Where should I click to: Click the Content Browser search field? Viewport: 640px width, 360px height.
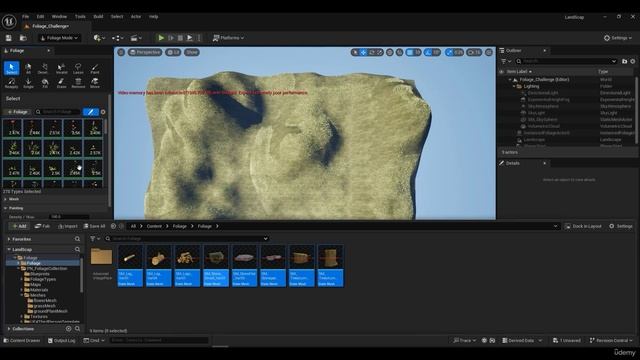point(187,238)
